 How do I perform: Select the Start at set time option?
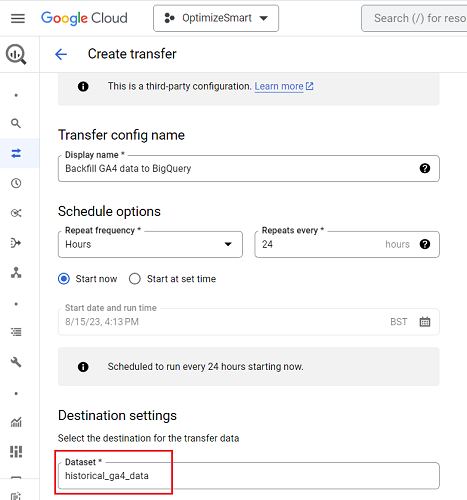(x=135, y=279)
